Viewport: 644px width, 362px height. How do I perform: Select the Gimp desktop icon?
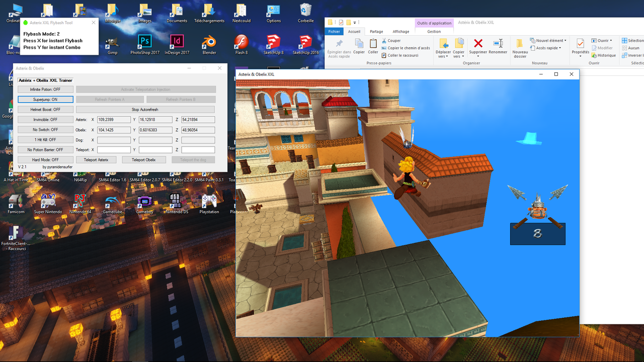[112, 45]
